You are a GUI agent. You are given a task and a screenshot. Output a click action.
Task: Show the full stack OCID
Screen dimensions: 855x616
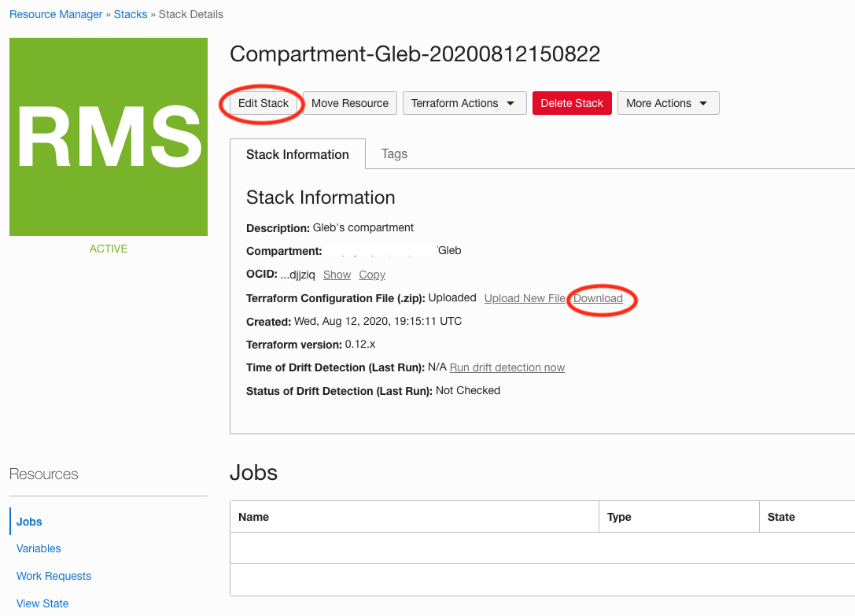point(337,275)
